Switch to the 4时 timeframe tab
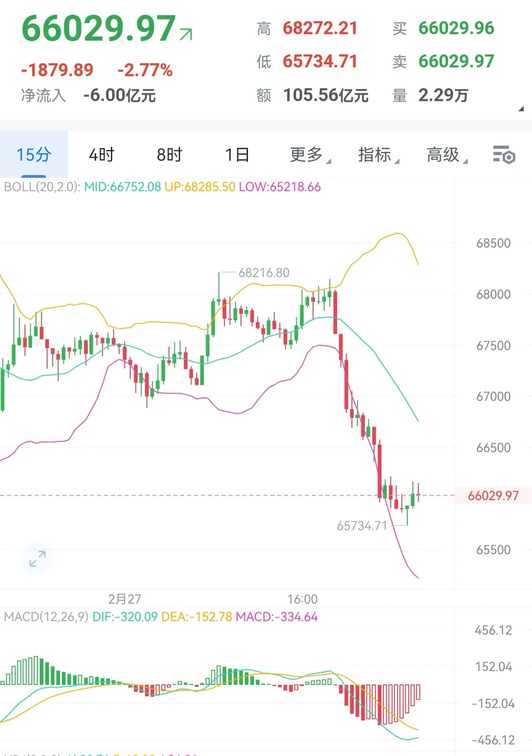 [x=102, y=154]
